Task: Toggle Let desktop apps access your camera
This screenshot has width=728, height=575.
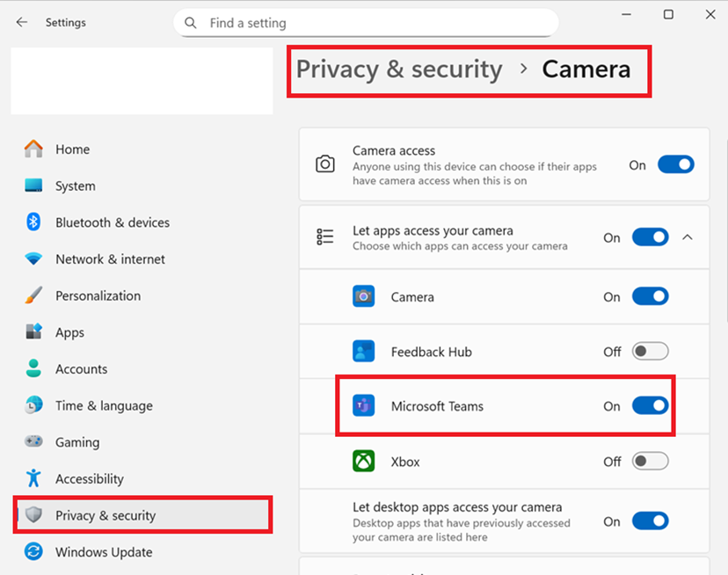Action: click(x=650, y=521)
